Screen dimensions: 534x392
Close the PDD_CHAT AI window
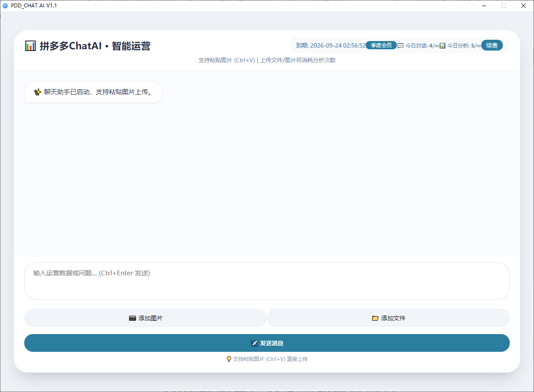(524, 6)
